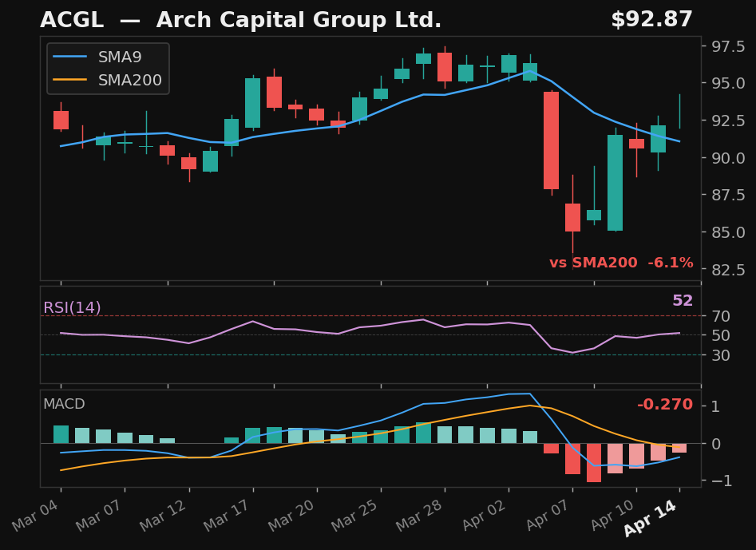Screen dimensions: 756x550
Task: Click the Mar 28 date axis label
Action: point(418,516)
